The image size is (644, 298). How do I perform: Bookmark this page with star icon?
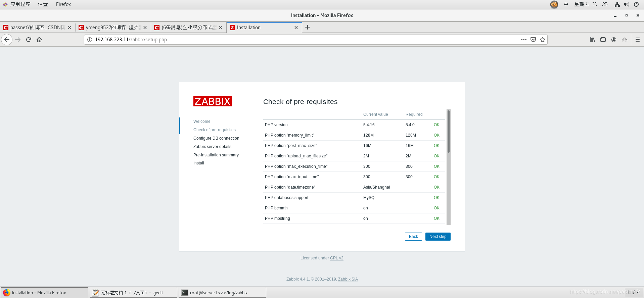542,40
